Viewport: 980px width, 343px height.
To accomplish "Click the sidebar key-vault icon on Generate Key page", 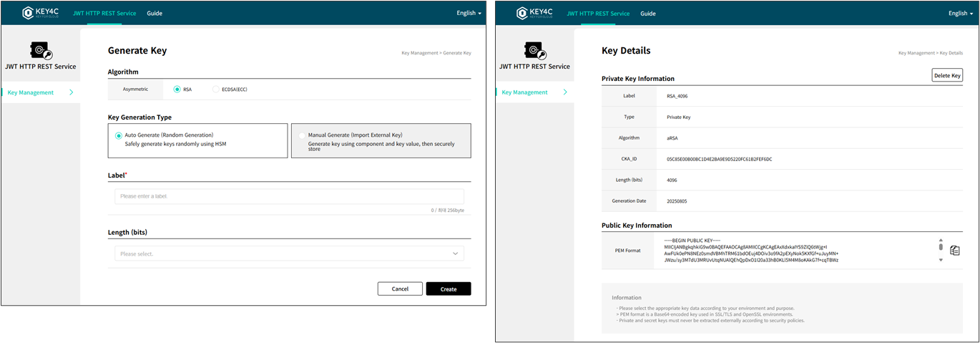I will tap(40, 50).
